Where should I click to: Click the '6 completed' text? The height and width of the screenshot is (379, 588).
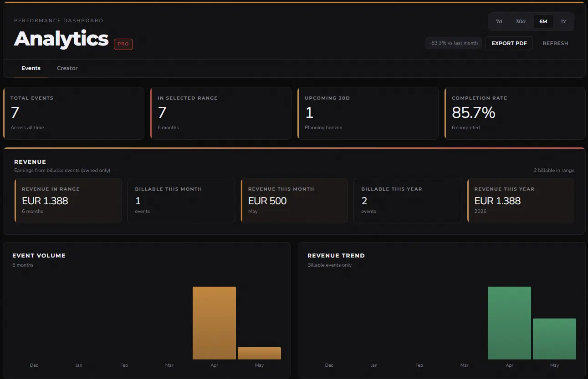click(465, 128)
